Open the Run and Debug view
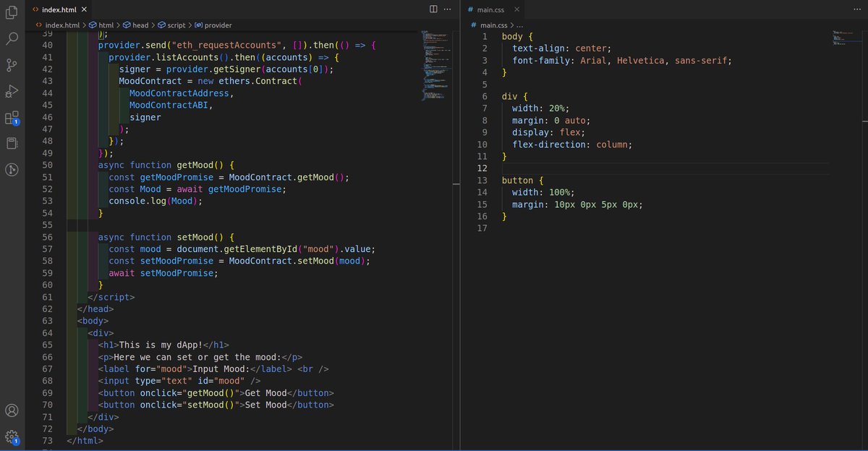This screenshot has width=868, height=451. click(12, 91)
